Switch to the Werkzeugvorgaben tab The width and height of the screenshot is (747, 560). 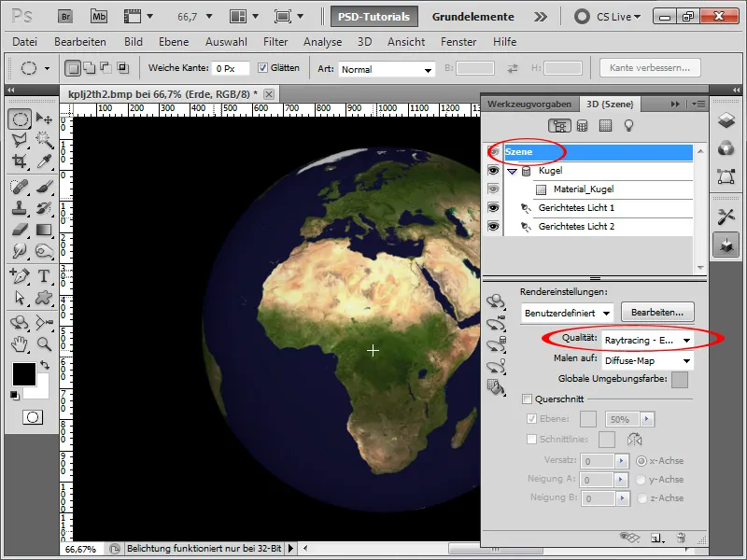pyautogui.click(x=529, y=104)
